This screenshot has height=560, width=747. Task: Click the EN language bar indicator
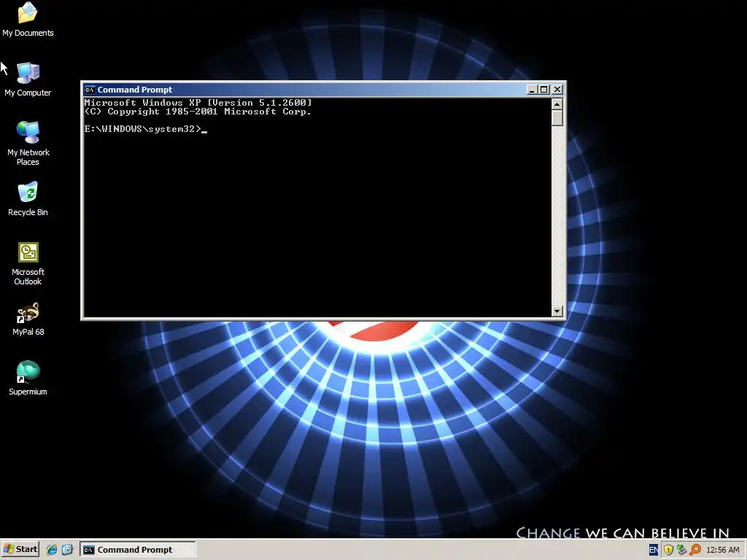point(654,550)
